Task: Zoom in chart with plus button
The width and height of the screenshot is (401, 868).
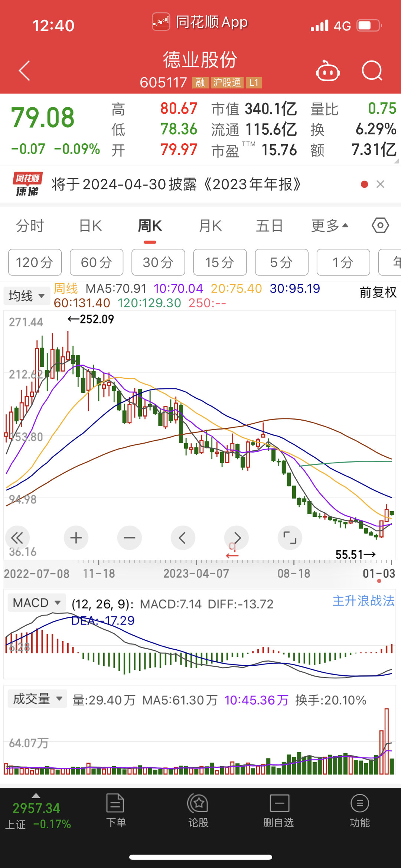Action: tap(76, 538)
